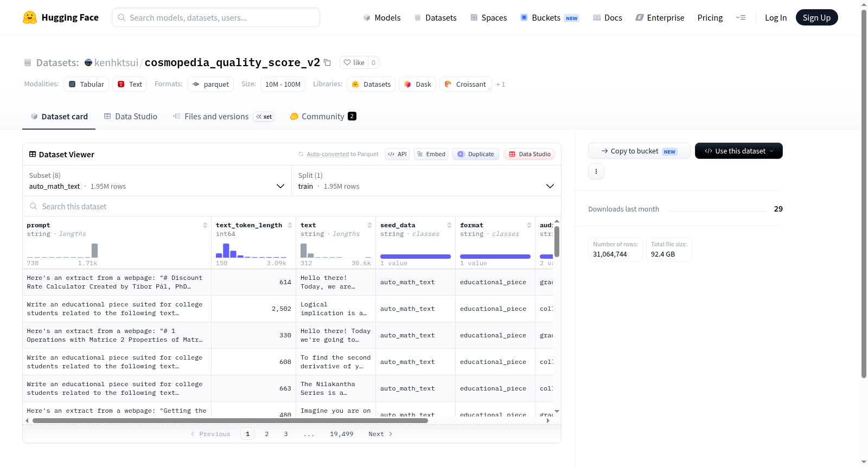Screen dimensions: 868x467
Task: Click the page vertical scrollbar
Action: coord(864,193)
